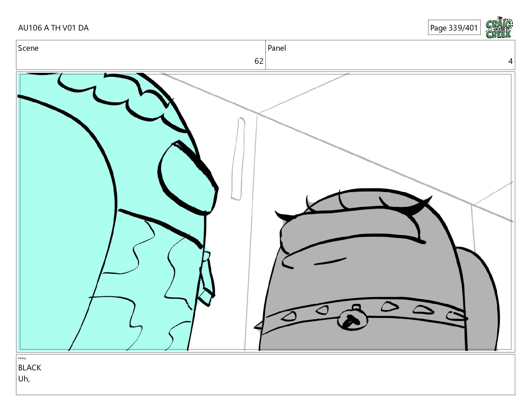Click the dialog line 'Uh,'

coord(24,379)
